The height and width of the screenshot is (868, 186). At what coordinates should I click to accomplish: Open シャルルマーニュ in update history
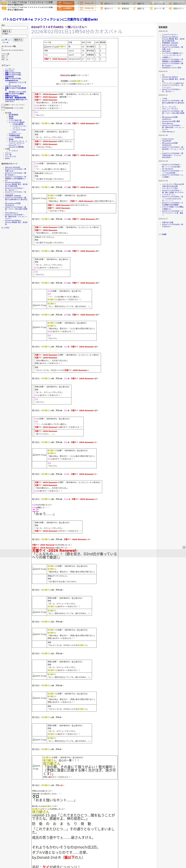[x=168, y=194]
